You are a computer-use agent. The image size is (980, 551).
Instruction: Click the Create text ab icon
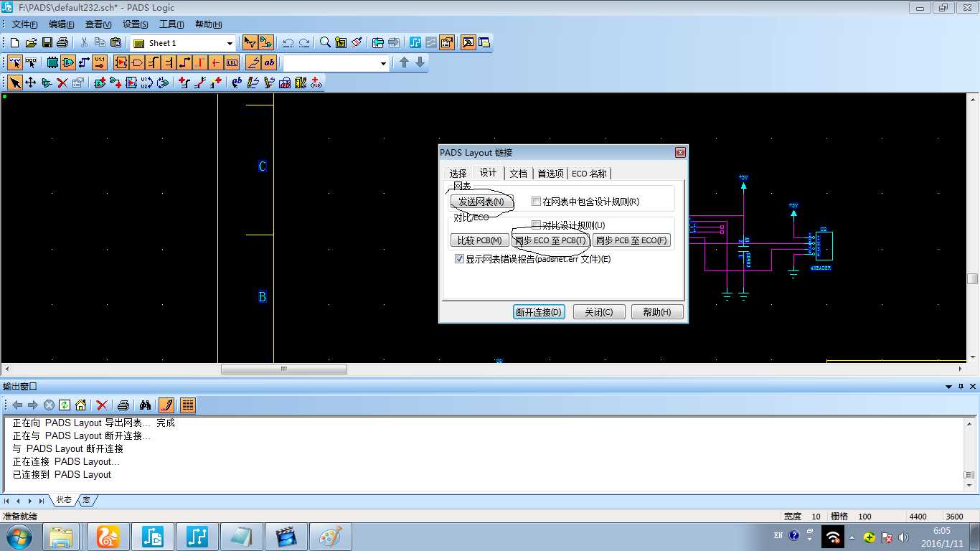pos(237,83)
